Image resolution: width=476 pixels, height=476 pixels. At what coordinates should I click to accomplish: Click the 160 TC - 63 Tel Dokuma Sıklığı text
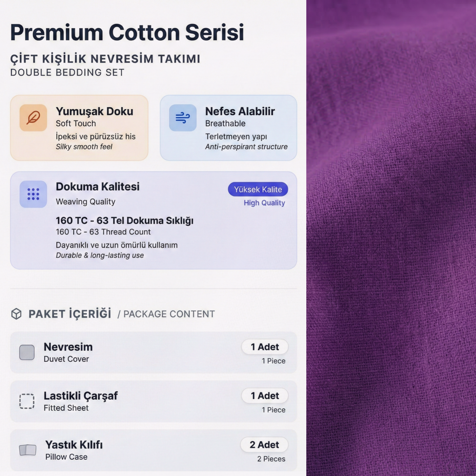(125, 220)
